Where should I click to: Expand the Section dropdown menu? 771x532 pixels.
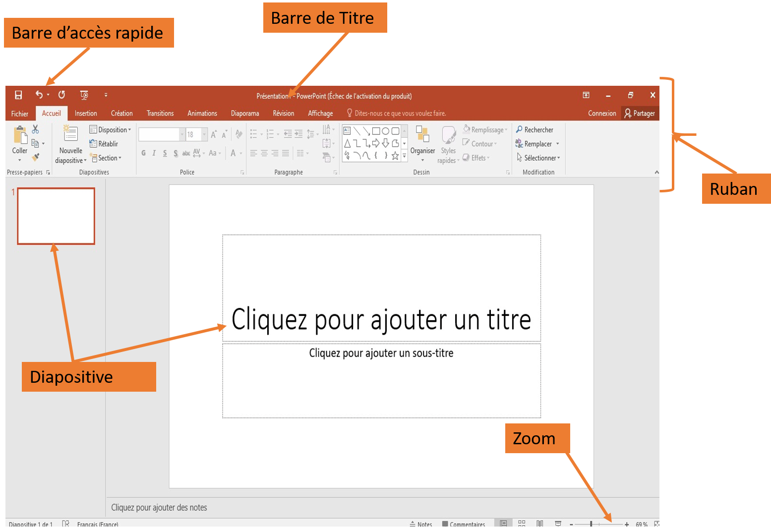coord(106,158)
